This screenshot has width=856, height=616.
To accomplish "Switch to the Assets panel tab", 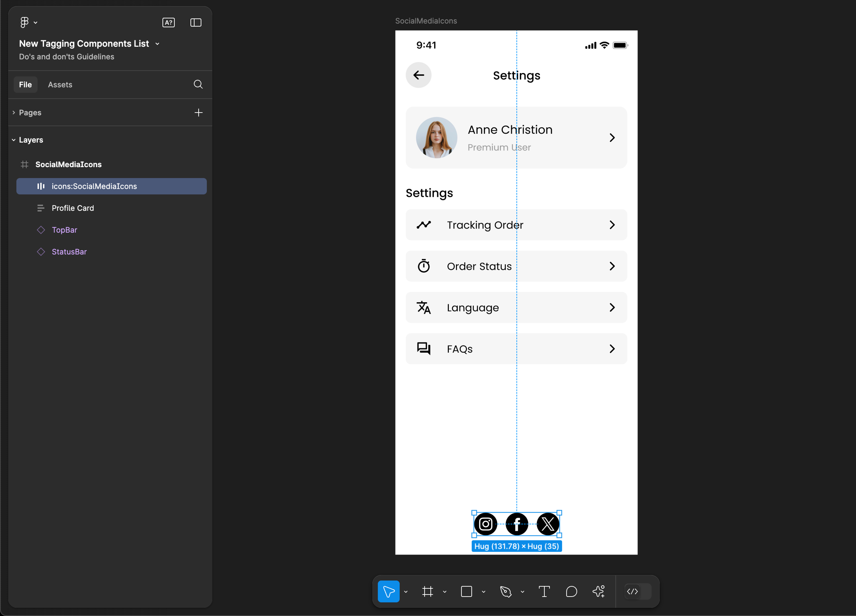I will point(60,84).
